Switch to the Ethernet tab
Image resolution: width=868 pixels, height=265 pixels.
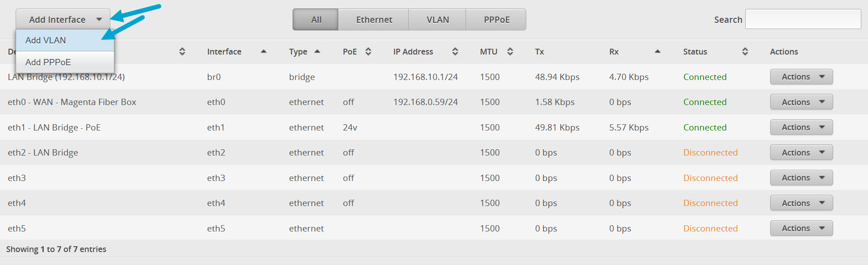click(373, 19)
